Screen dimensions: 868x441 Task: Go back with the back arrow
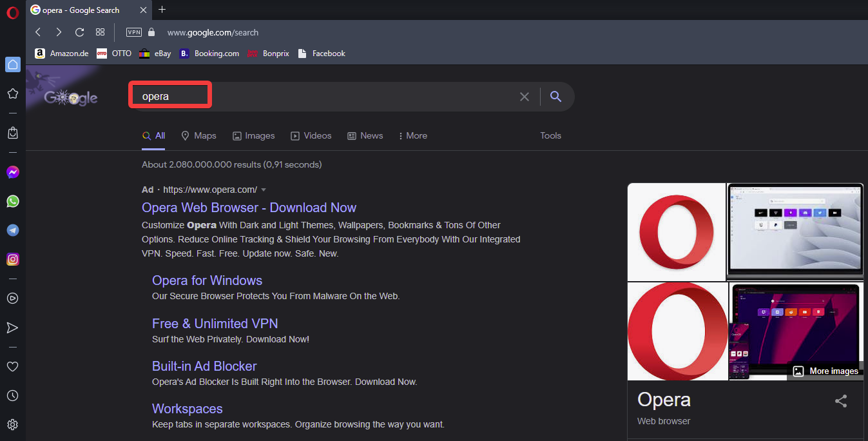(38, 32)
